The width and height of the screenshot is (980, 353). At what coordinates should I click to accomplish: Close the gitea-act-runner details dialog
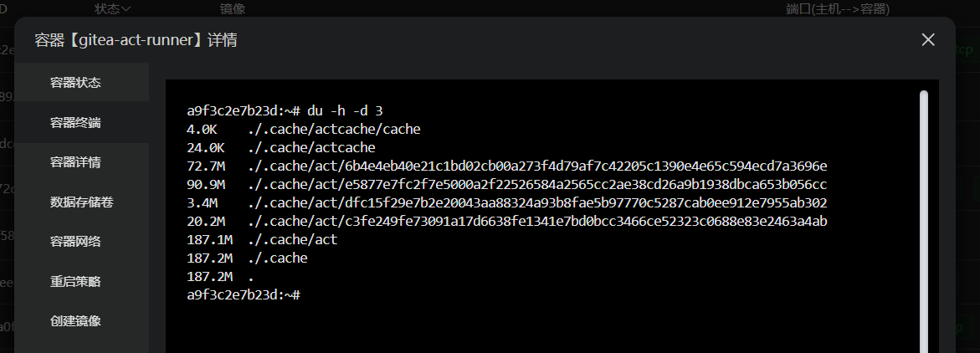pos(927,39)
